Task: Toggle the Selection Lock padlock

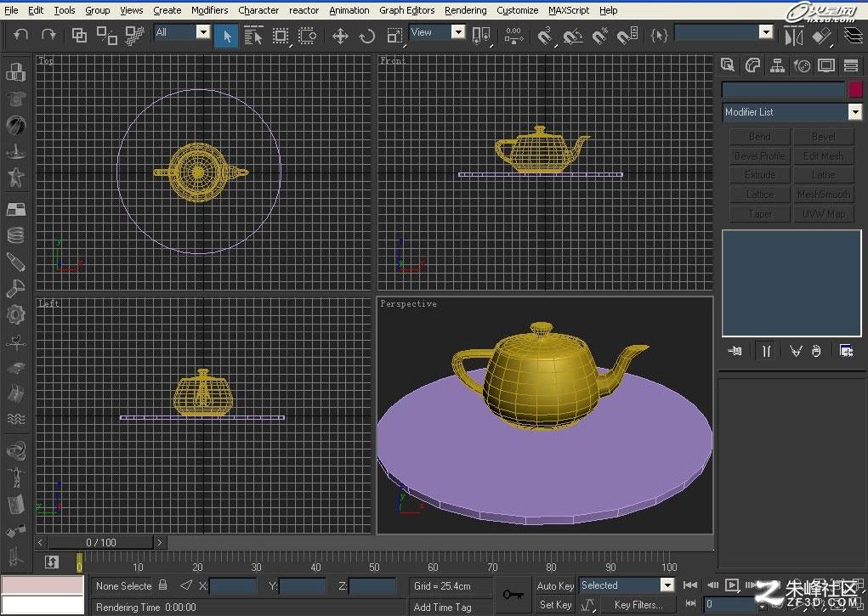Action: [x=162, y=585]
